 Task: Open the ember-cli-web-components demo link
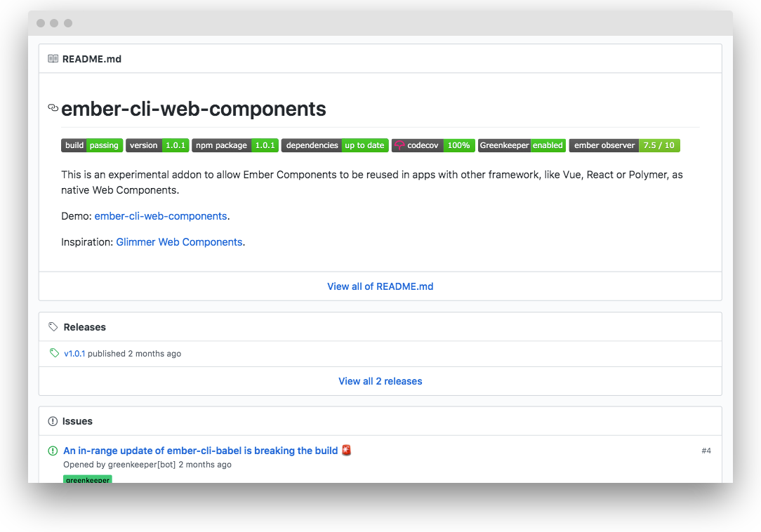point(161,216)
